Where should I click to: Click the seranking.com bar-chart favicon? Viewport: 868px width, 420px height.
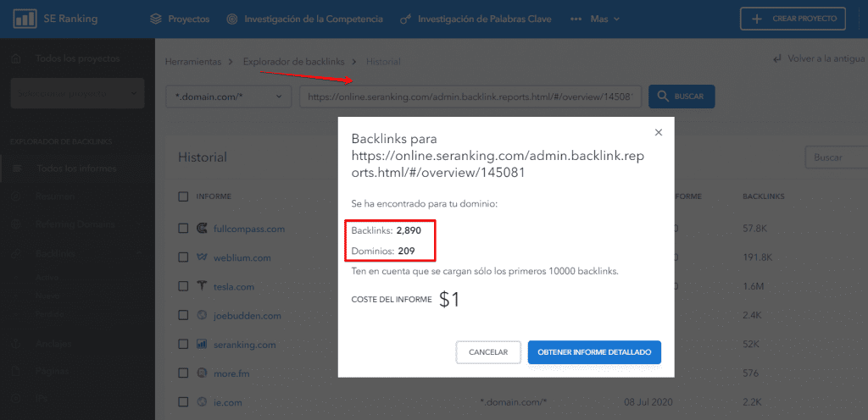pyautogui.click(x=202, y=345)
